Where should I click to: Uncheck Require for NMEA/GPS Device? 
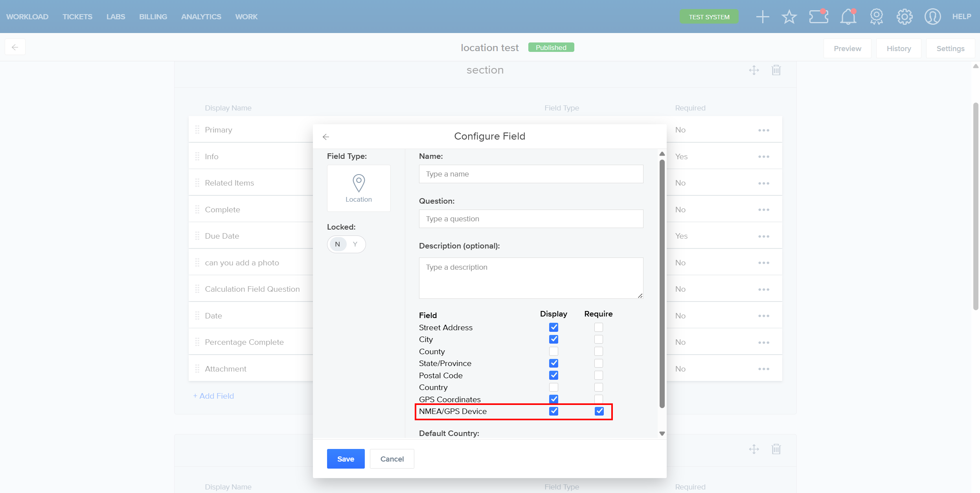[x=599, y=411]
